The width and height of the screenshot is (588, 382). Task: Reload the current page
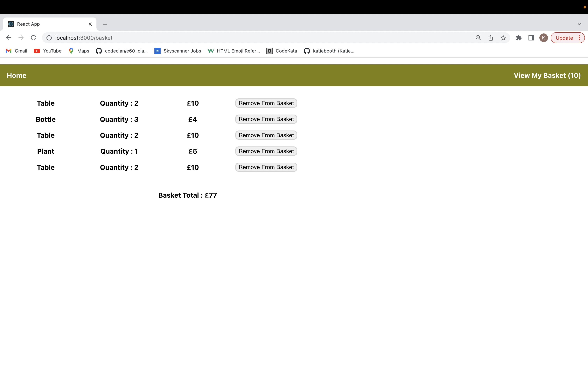34,38
